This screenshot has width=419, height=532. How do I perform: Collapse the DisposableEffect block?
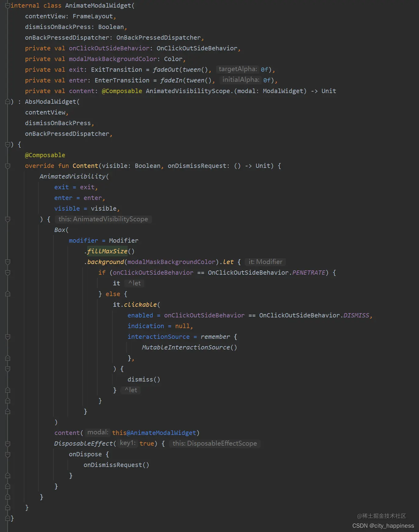8,444
